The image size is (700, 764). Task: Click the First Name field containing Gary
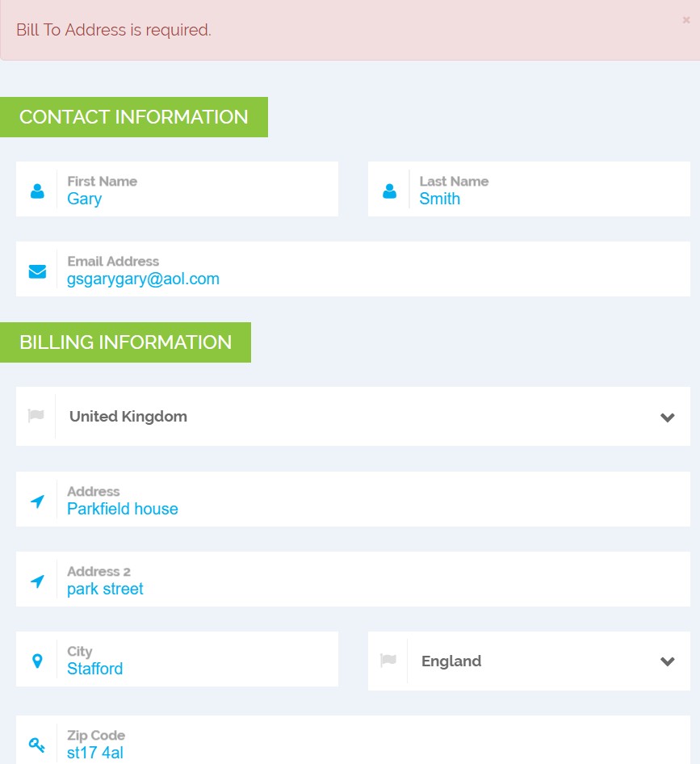pos(194,199)
